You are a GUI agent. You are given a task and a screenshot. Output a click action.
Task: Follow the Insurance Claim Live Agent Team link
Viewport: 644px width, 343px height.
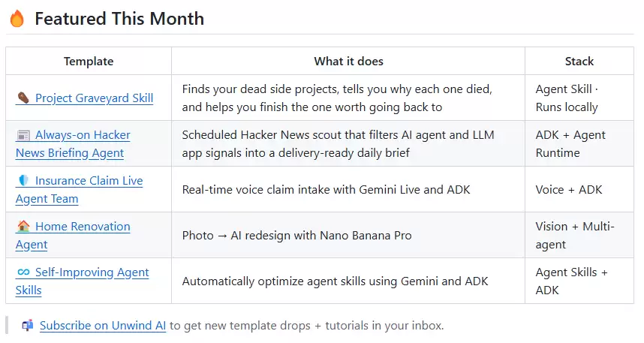(x=80, y=189)
